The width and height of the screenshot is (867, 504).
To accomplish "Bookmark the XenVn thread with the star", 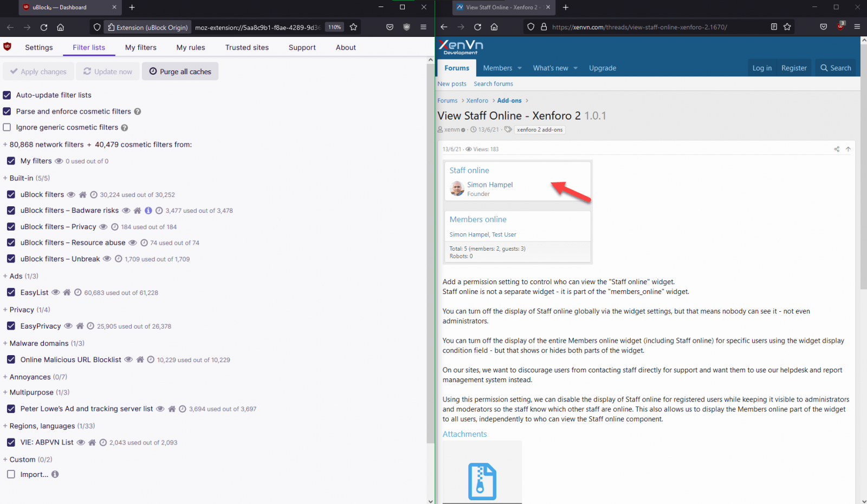I will click(787, 27).
